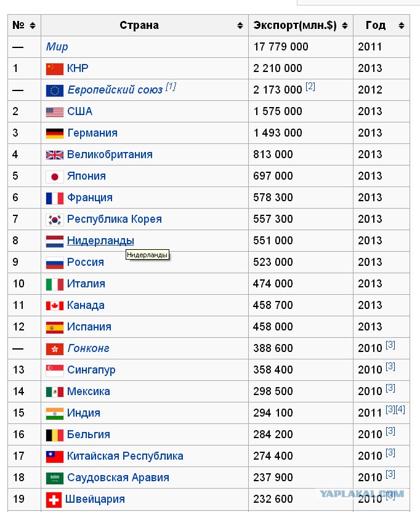Click the Switzerland flag icon

click(x=54, y=500)
